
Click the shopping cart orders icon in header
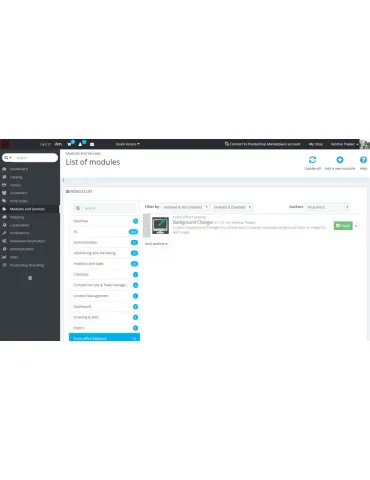69,144
